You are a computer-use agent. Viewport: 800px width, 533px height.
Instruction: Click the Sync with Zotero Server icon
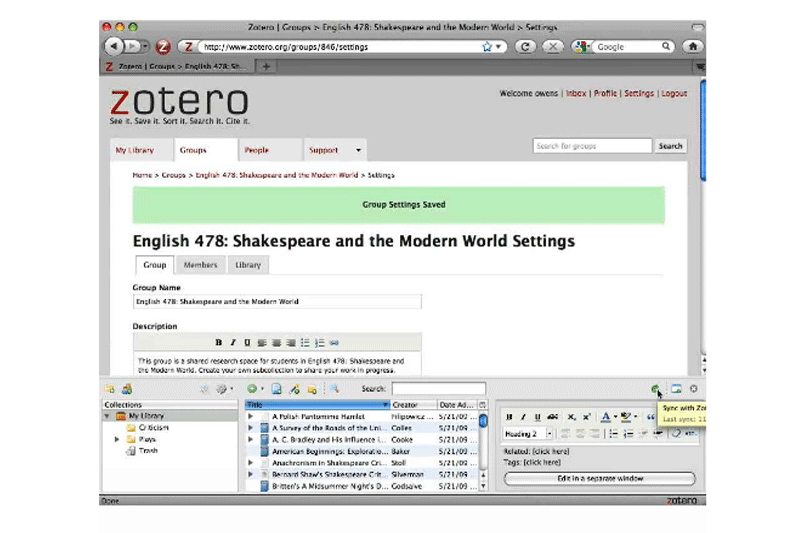[655, 389]
